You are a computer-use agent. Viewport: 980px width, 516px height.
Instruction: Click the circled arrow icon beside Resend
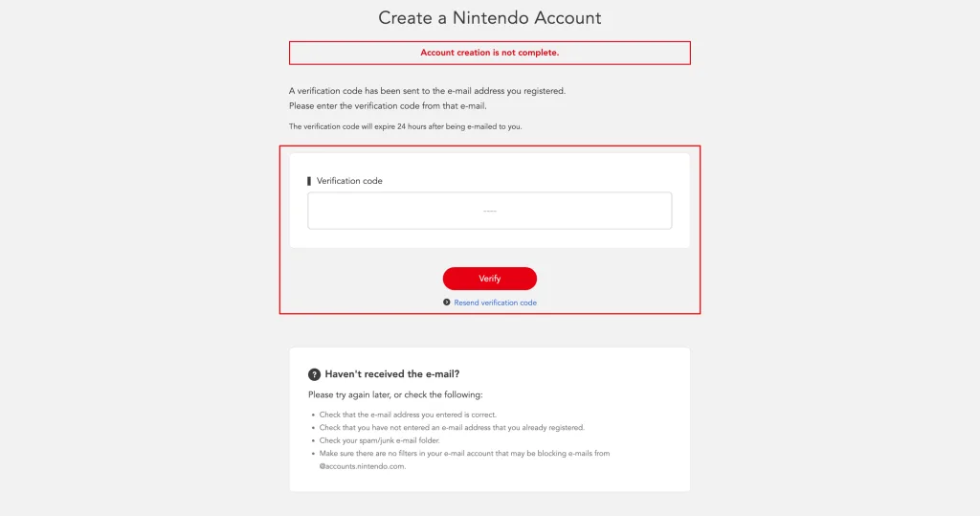(446, 303)
